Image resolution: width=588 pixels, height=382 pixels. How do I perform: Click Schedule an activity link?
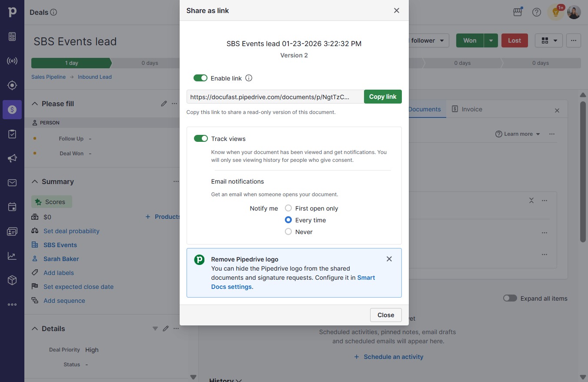pos(388,357)
